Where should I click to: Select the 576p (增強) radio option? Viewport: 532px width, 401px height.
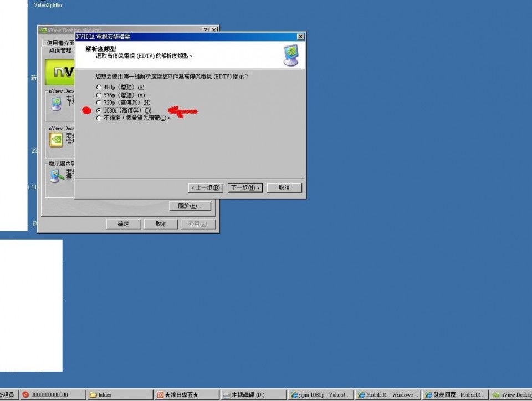(x=99, y=95)
